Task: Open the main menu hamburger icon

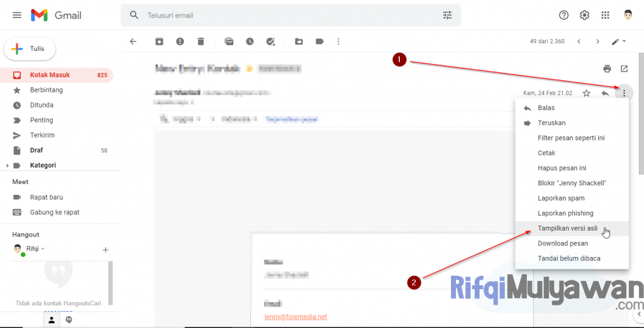Action: point(17,15)
